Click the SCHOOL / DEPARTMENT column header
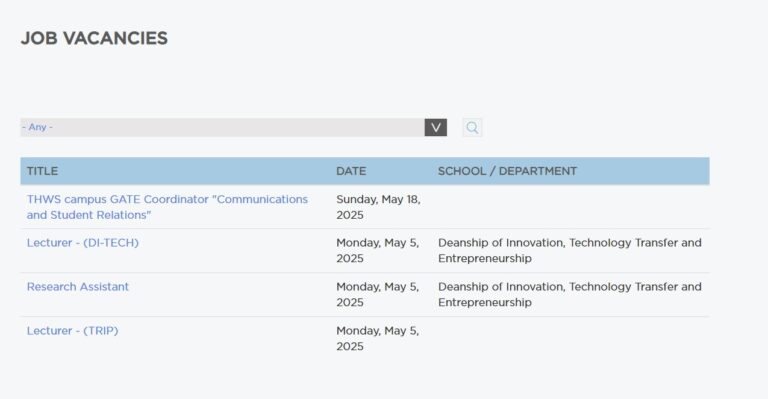768x399 pixels. point(507,171)
